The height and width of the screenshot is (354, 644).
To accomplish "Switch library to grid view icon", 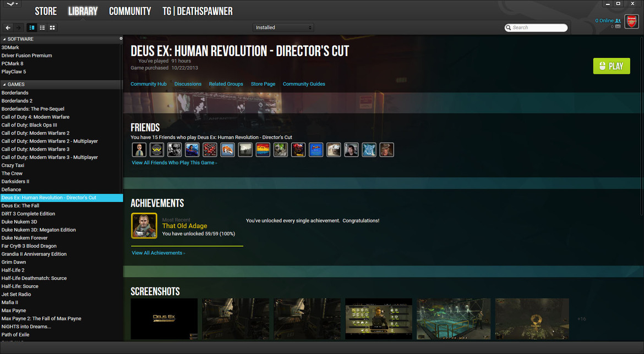I will 52,27.
